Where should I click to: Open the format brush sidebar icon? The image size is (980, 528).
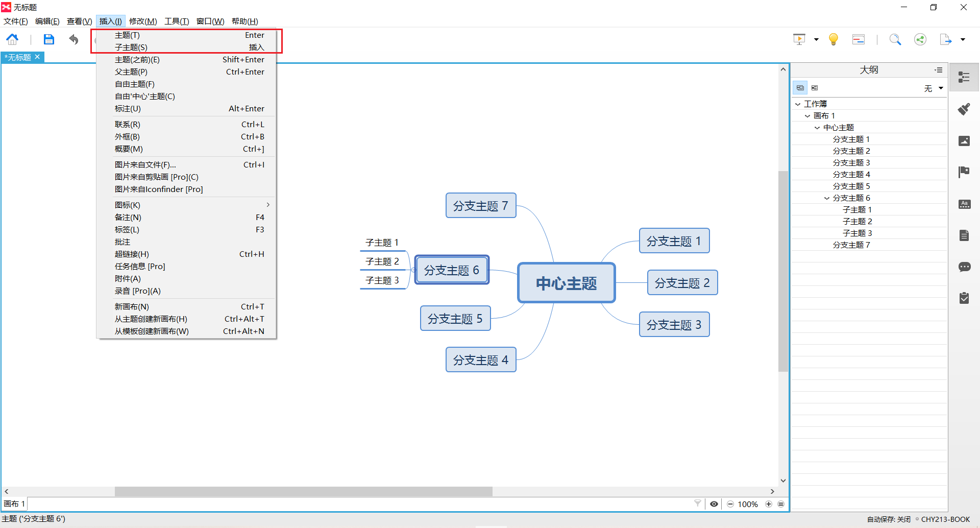point(964,109)
